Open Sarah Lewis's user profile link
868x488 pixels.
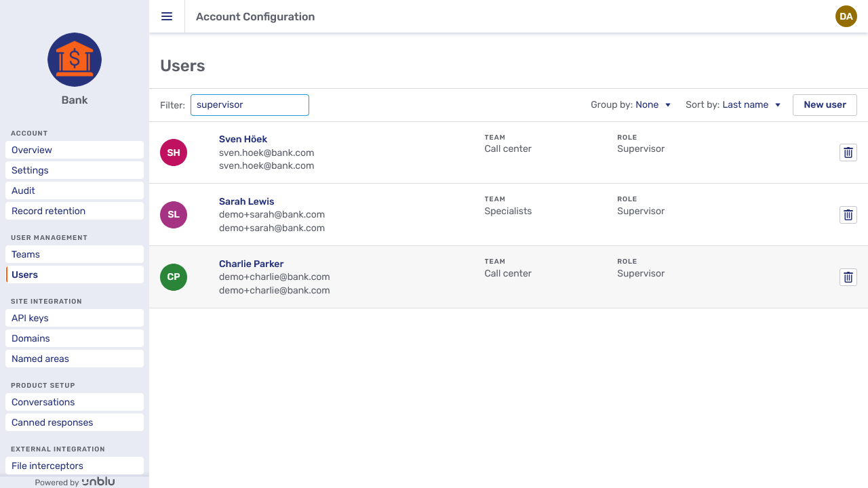(246, 201)
